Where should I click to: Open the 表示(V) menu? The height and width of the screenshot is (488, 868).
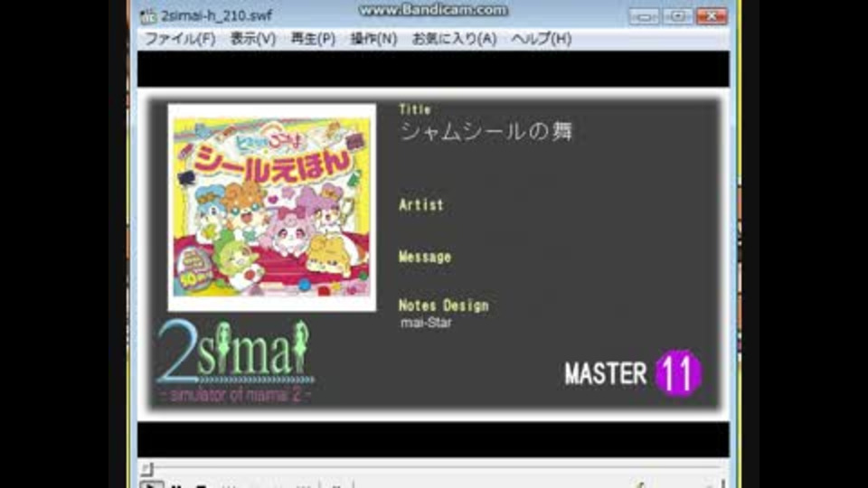pos(253,39)
